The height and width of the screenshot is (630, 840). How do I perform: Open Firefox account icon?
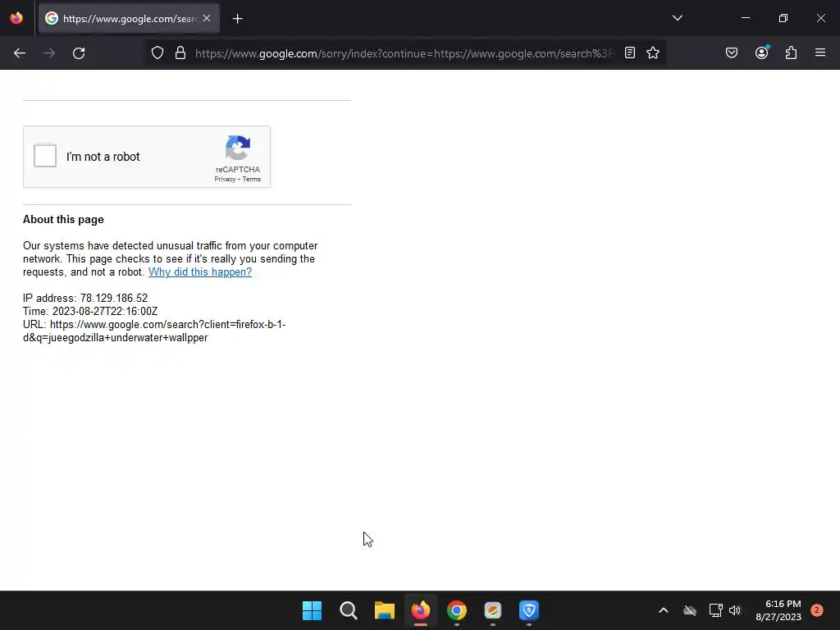click(x=762, y=52)
